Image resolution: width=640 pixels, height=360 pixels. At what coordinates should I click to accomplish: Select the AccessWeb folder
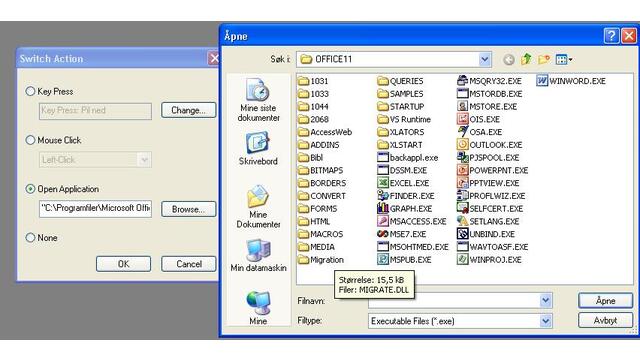[325, 132]
